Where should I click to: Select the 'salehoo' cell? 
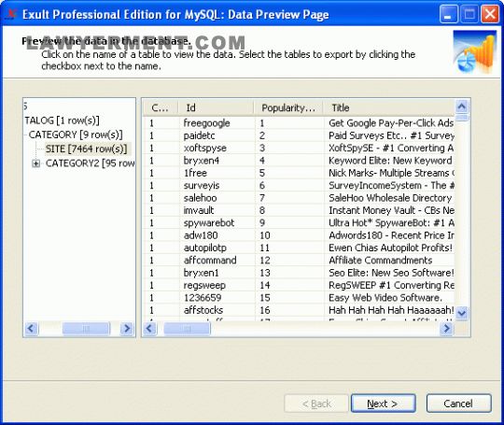[x=200, y=198]
